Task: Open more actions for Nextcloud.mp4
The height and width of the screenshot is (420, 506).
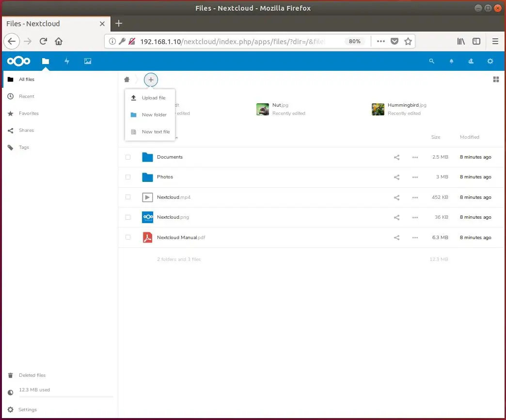Action: 415,197
